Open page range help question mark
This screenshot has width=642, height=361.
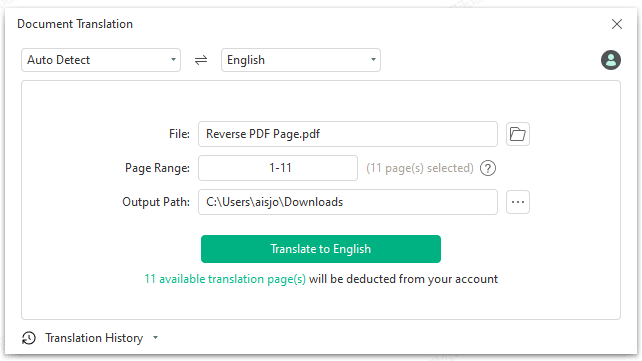pyautogui.click(x=488, y=168)
